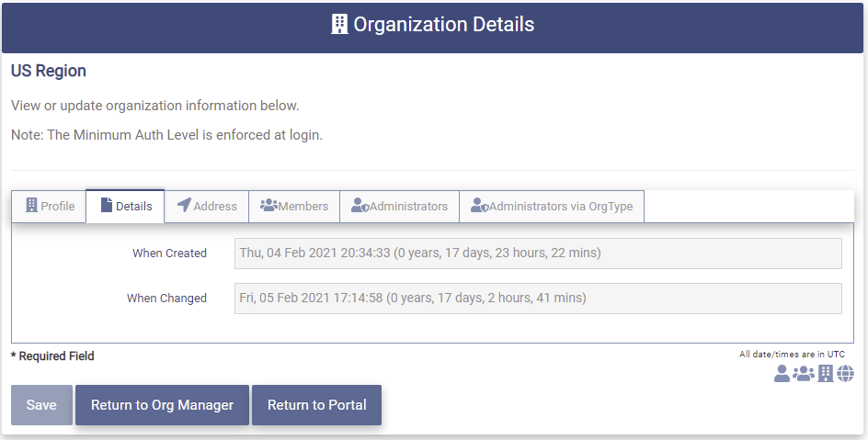Click the 'US Region' heading
The width and height of the screenshot is (868, 440).
tap(49, 71)
